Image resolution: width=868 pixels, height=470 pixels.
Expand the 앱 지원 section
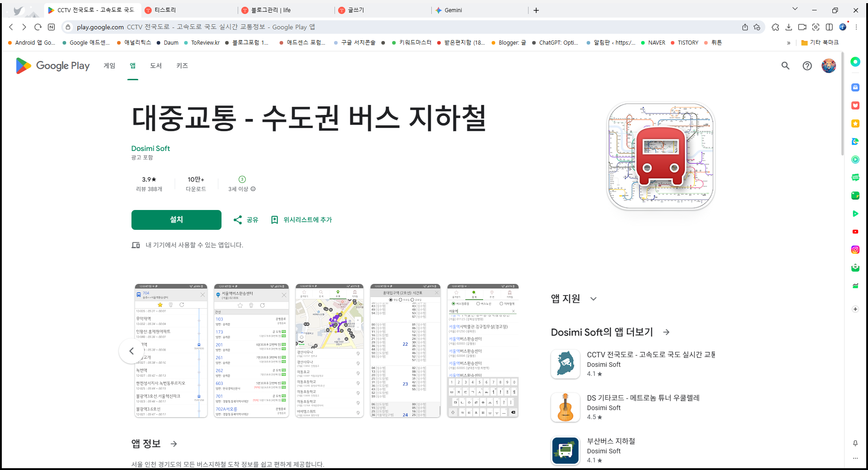[593, 299]
